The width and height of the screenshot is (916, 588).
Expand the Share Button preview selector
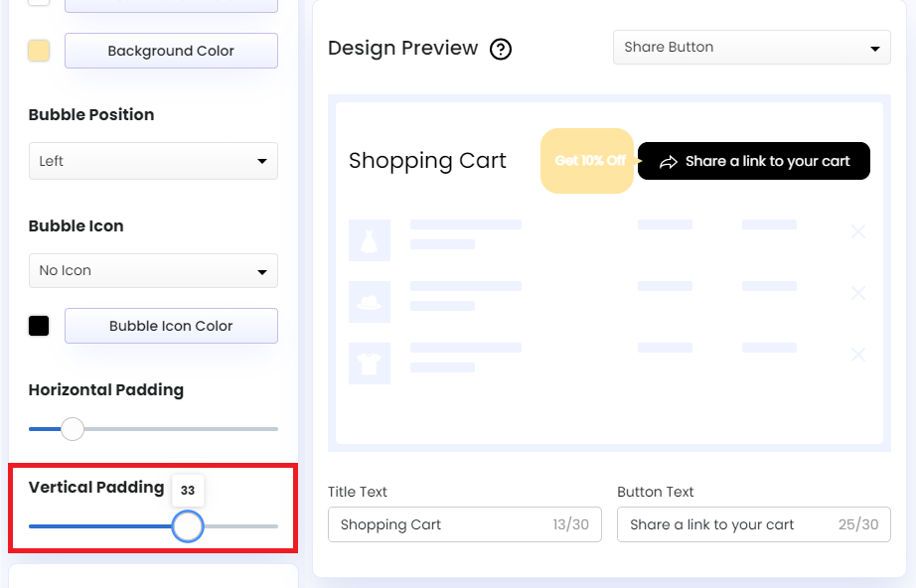tap(751, 47)
